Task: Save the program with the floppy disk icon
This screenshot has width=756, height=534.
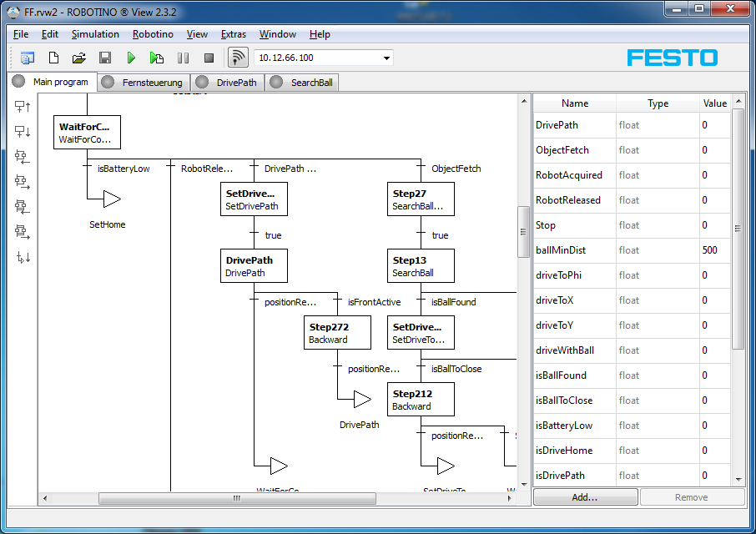Action: coord(105,58)
